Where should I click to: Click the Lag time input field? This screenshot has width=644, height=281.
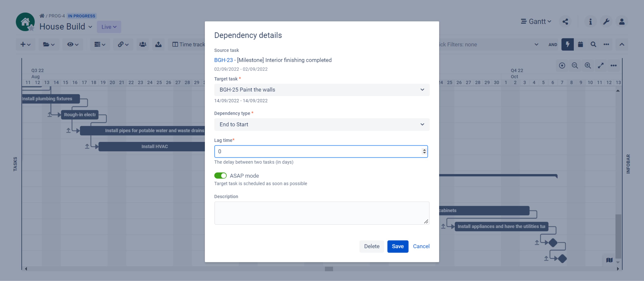pyautogui.click(x=321, y=151)
